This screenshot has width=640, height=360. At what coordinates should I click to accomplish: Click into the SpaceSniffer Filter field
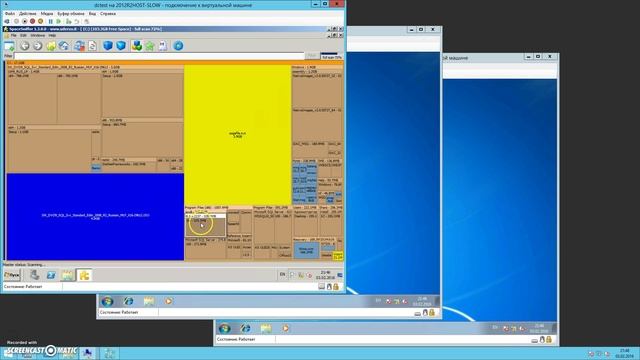[159, 56]
